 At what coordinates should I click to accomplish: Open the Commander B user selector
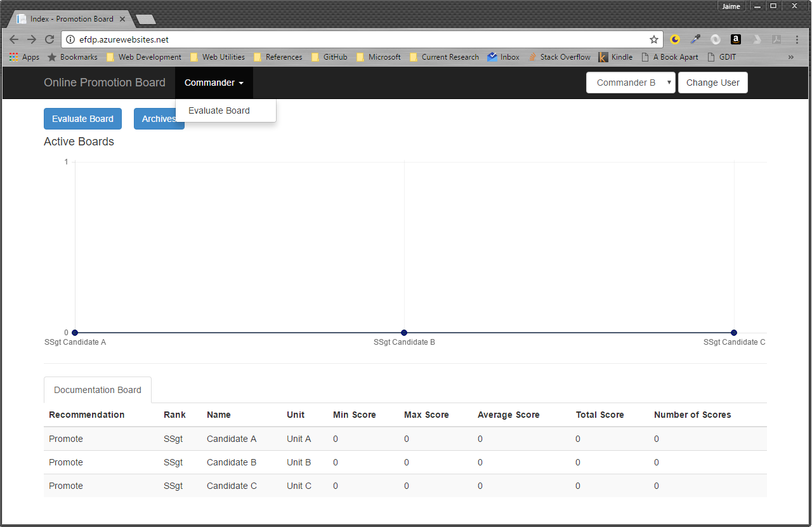coord(631,83)
